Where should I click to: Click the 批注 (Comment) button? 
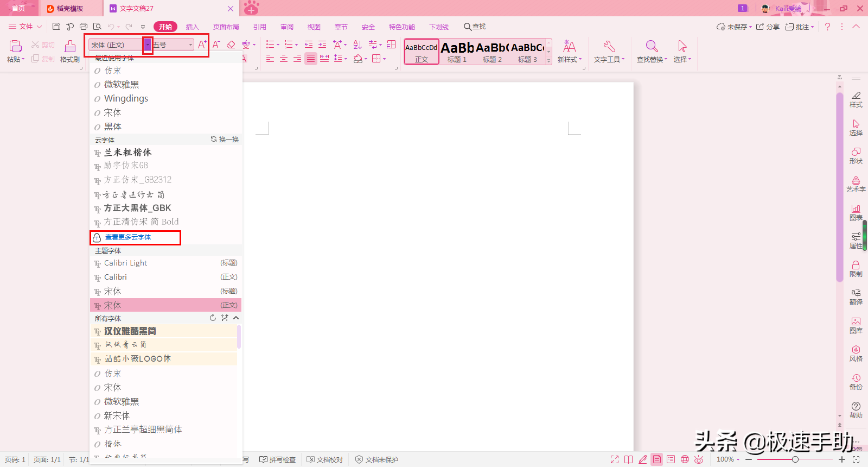coord(800,27)
